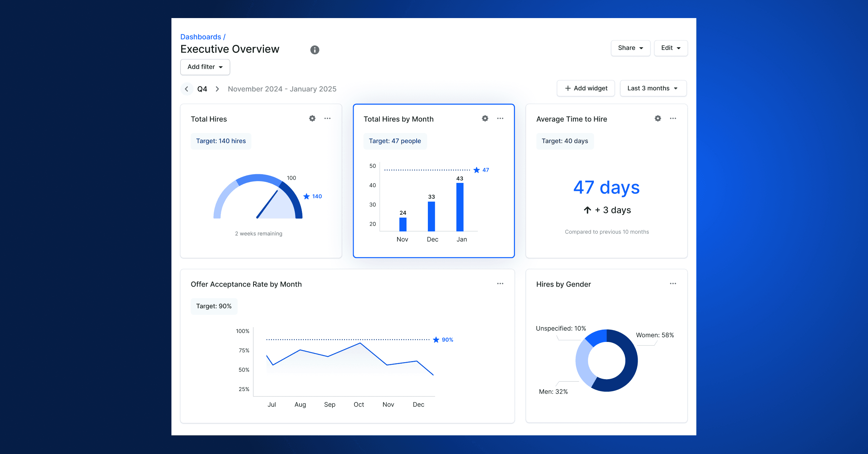Viewport: 868px width, 454px height.
Task: Open settings gear on Average Time to Hire
Action: pos(658,118)
